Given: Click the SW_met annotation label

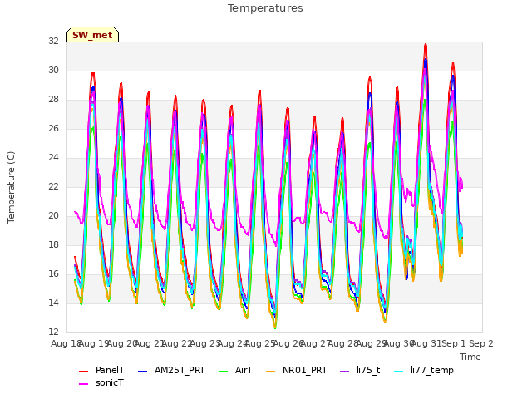Looking at the screenshot, I should pyautogui.click(x=92, y=35).
